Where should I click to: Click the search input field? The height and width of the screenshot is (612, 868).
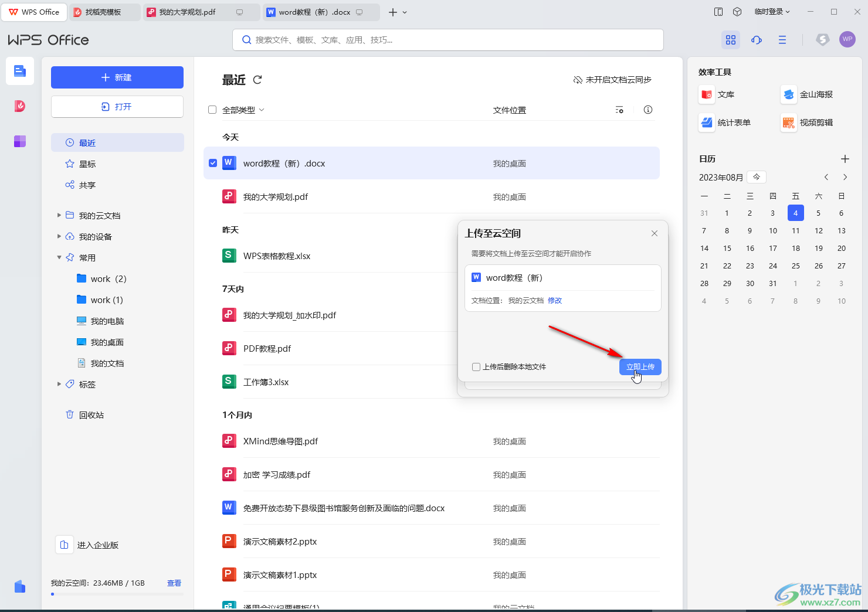[x=448, y=40]
